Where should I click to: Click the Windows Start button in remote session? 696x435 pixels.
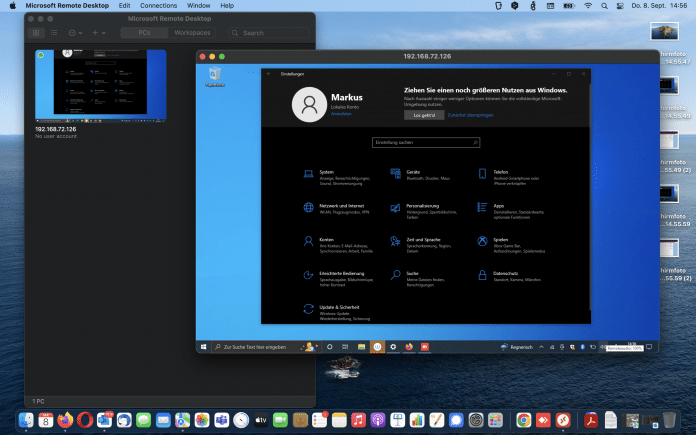coord(203,347)
